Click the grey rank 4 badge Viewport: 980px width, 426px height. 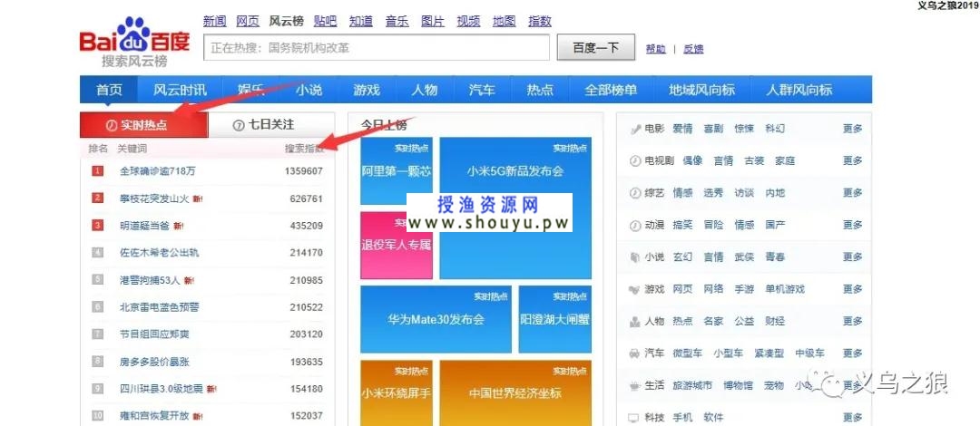click(x=97, y=252)
